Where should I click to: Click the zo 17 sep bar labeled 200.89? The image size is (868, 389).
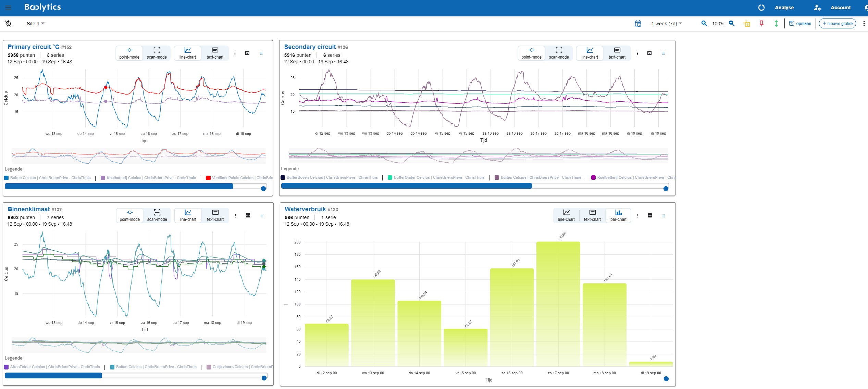[558, 304]
